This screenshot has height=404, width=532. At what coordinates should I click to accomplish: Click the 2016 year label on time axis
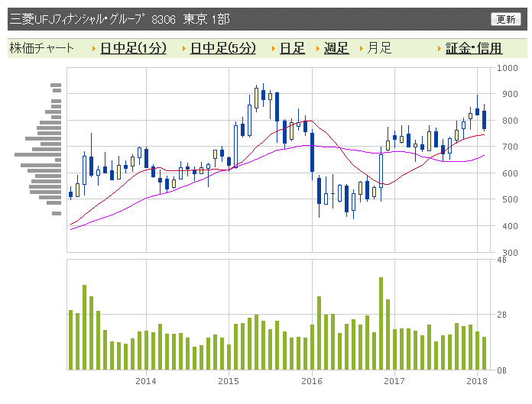(x=312, y=380)
